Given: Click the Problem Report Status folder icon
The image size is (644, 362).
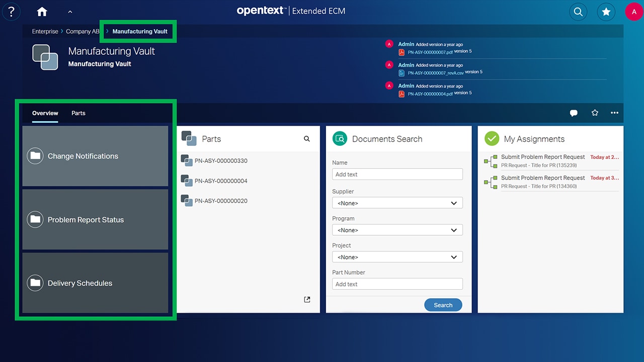Looking at the screenshot, I should click(x=35, y=219).
